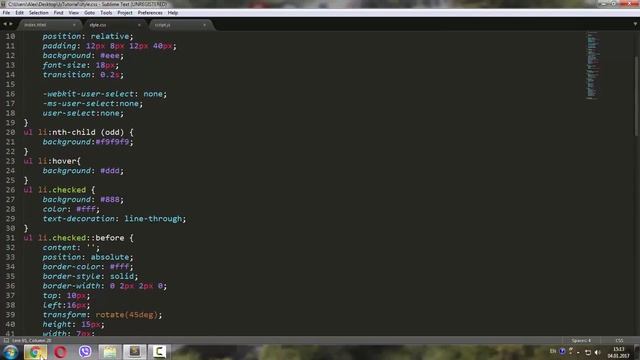
Task: Click 'text-decoration: line-through;' line
Action: (114, 219)
